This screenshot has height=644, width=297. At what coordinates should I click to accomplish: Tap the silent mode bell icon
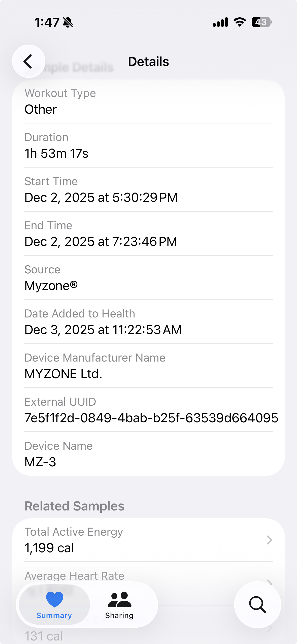(x=68, y=22)
